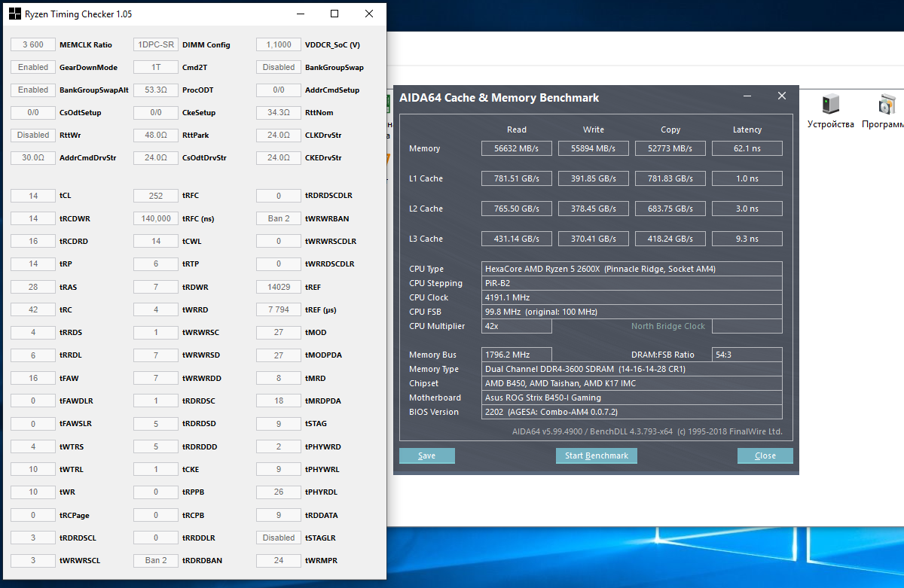Screen dimensions: 904x588
Task: Click the BankGroupSwap Disabled field
Action: click(279, 67)
